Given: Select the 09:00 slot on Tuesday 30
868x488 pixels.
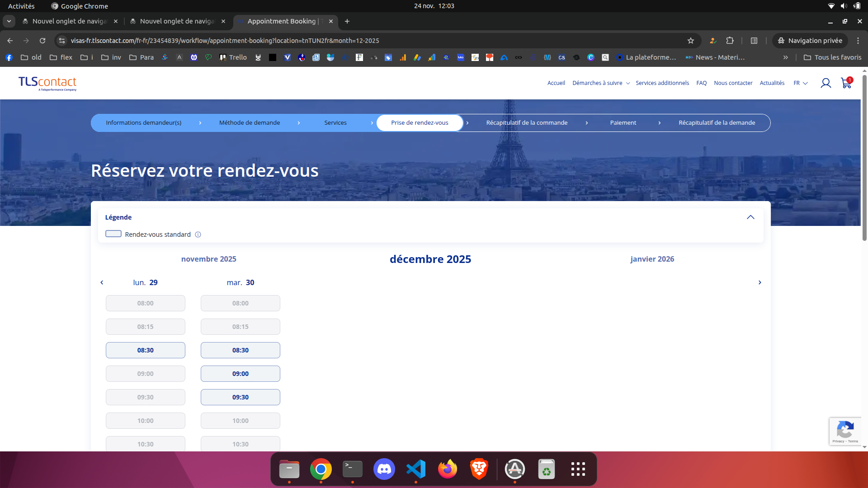Looking at the screenshot, I should (x=240, y=374).
